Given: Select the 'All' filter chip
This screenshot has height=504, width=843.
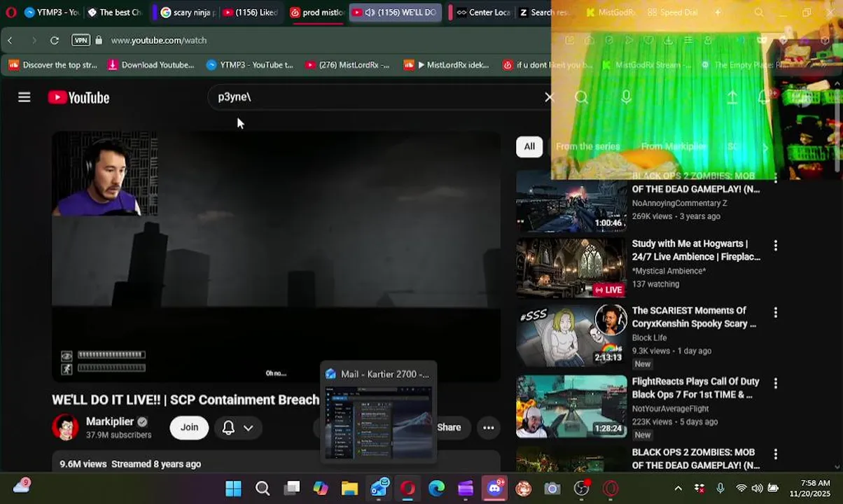Looking at the screenshot, I should coord(529,146).
